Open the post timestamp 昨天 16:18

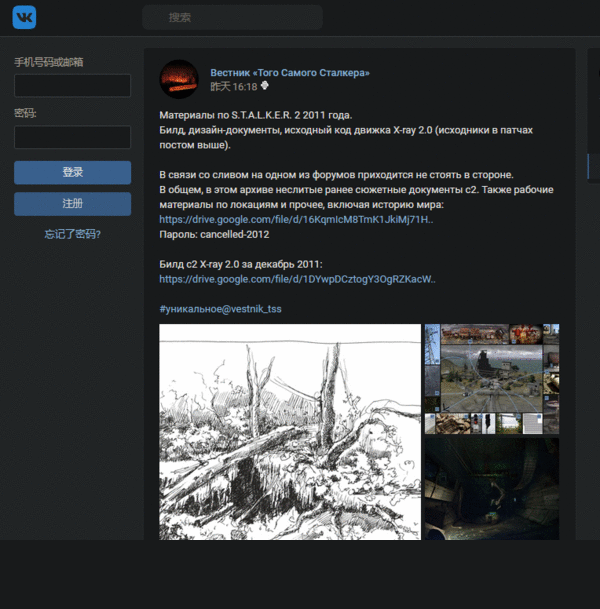(234, 87)
